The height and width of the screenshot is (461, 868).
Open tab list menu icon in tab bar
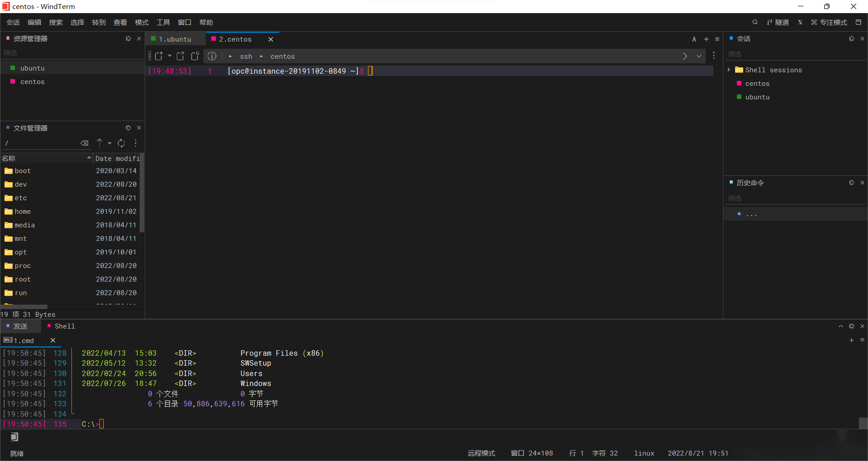click(x=717, y=39)
